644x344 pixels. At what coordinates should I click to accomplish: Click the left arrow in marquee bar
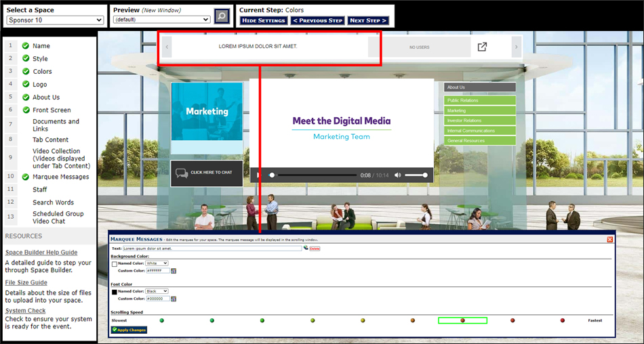(167, 47)
